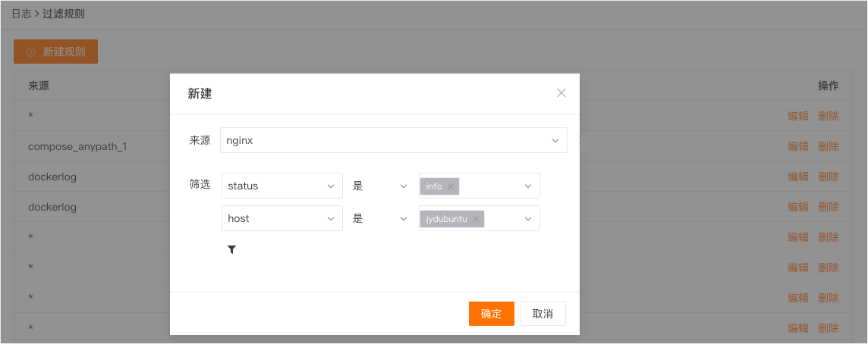Viewport: 868px width, 344px height.
Task: Click plus icon on 新建规则 button
Action: click(31, 52)
